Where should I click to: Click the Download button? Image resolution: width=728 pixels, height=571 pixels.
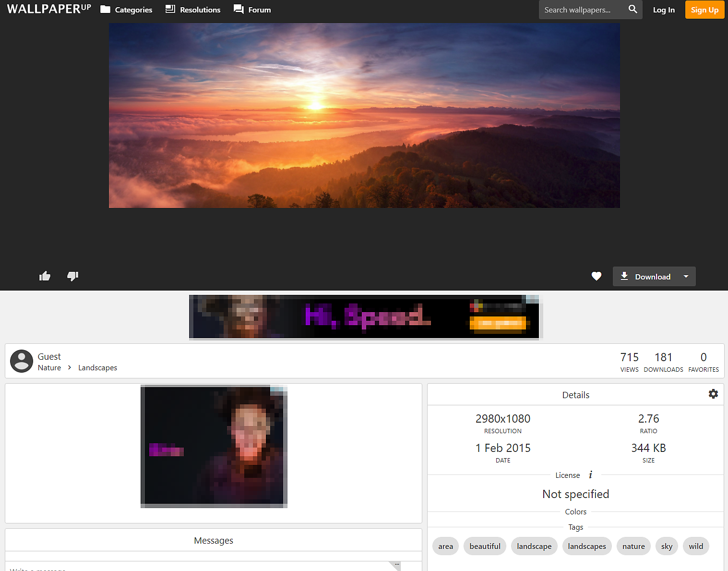645,277
